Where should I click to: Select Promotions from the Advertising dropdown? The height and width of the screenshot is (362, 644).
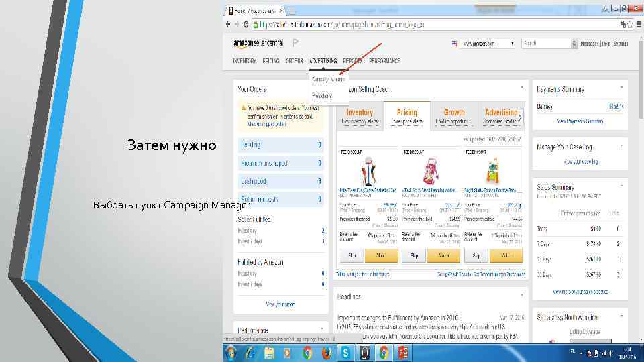point(321,96)
